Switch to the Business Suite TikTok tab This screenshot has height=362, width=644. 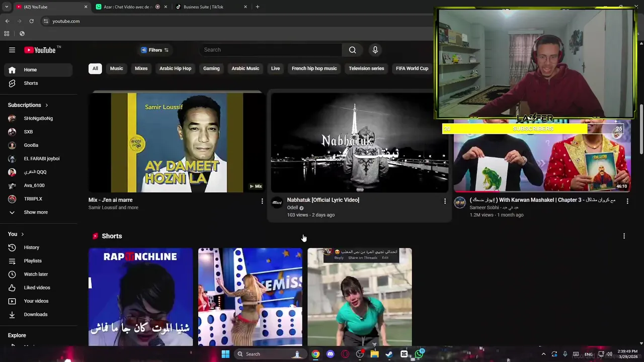coord(210,7)
